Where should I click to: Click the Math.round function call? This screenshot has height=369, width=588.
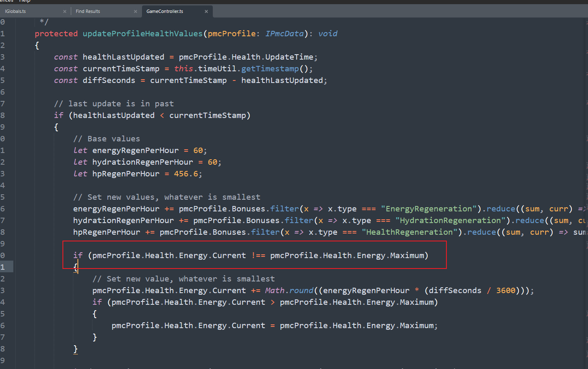click(x=289, y=291)
